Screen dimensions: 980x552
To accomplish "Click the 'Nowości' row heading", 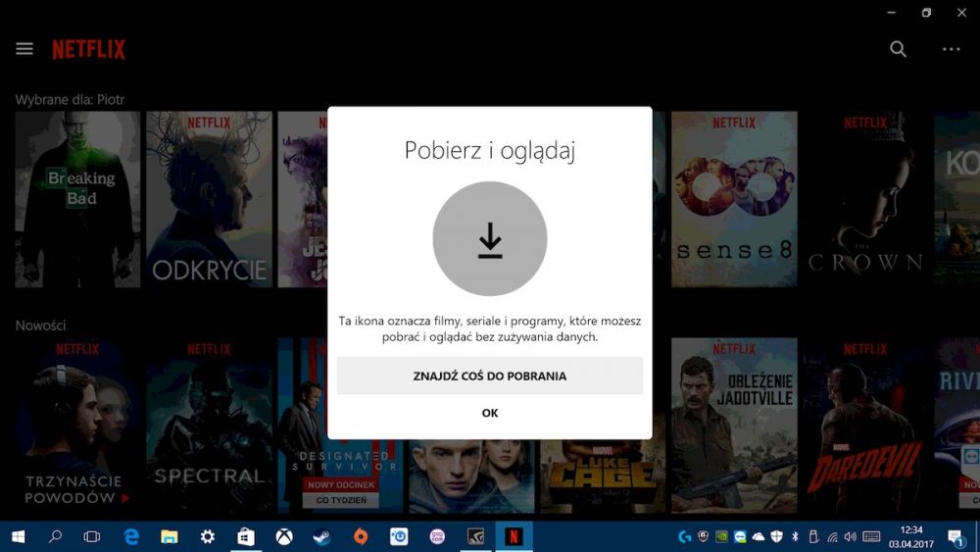I will [40, 326].
